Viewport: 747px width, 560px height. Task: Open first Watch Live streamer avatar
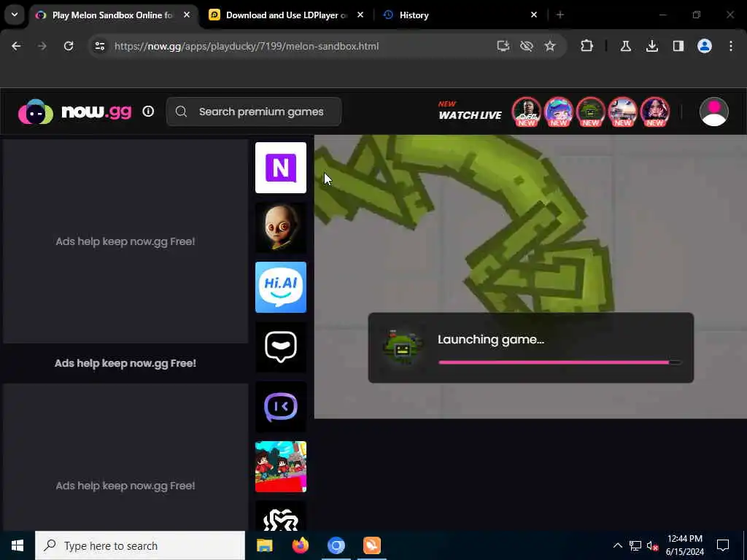coord(527,112)
